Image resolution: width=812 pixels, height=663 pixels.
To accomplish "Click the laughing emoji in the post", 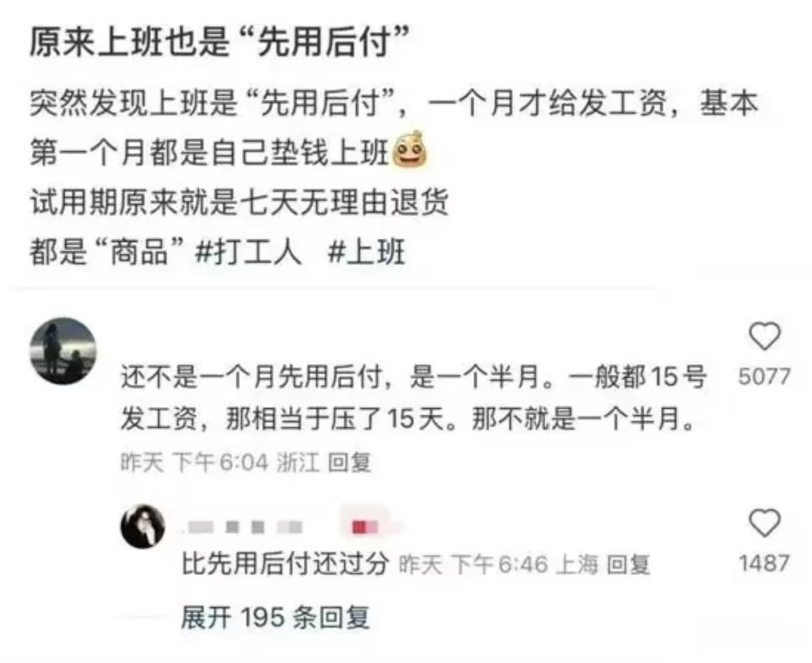I will pyautogui.click(x=411, y=150).
